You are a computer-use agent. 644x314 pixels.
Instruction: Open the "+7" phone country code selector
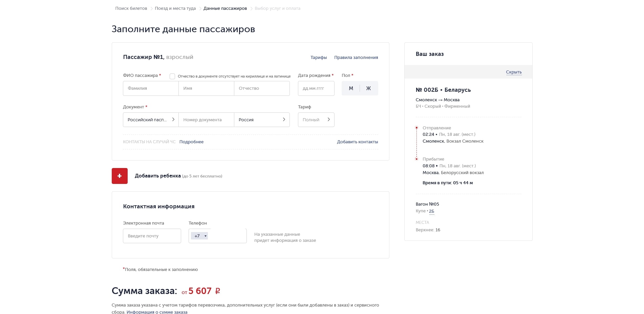(x=199, y=235)
